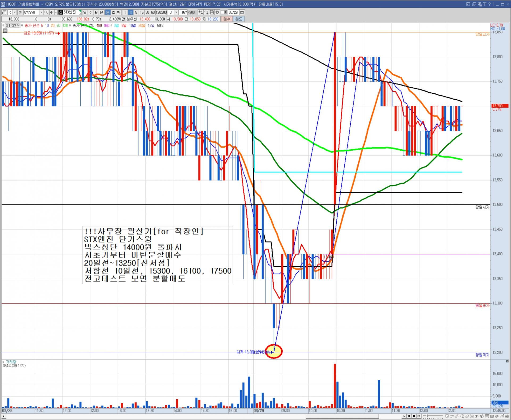The width and height of the screenshot is (511, 420).
Task: Toggle the STX엔진 legend indicator box
Action: (4, 26)
